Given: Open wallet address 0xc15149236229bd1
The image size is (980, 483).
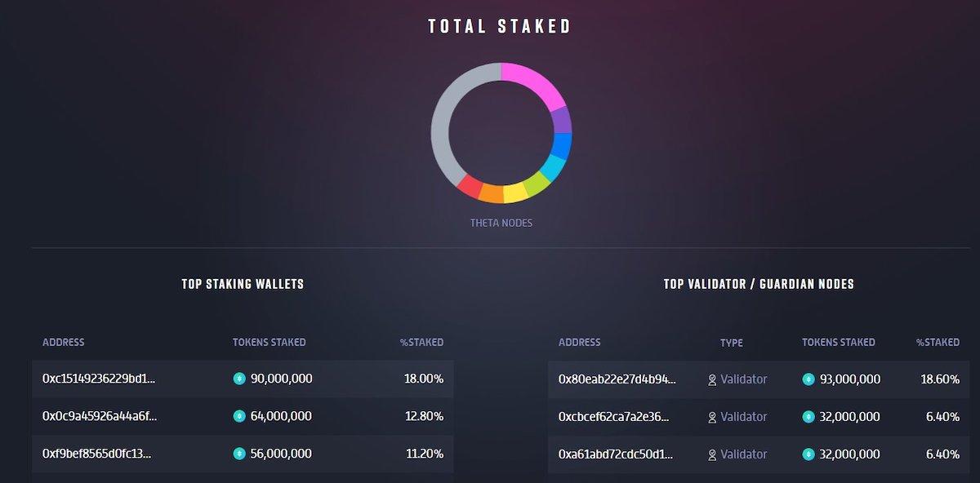Looking at the screenshot, I should 99,379.
